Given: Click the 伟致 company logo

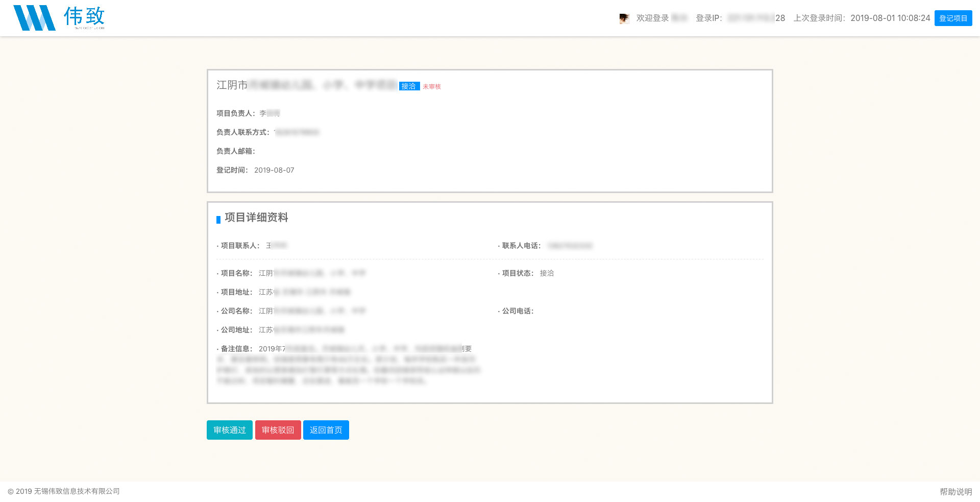Looking at the screenshot, I should (59, 18).
